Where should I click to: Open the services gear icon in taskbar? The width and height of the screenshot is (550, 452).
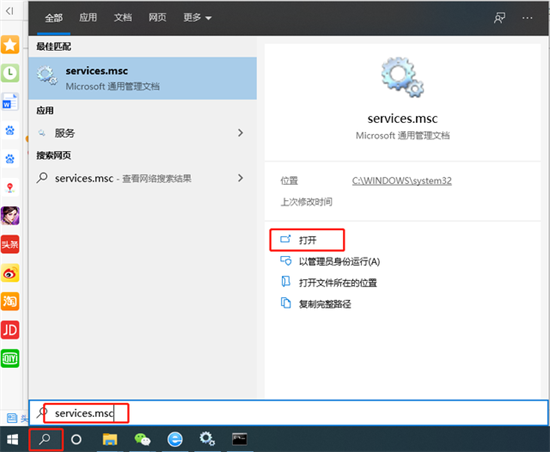[207, 439]
